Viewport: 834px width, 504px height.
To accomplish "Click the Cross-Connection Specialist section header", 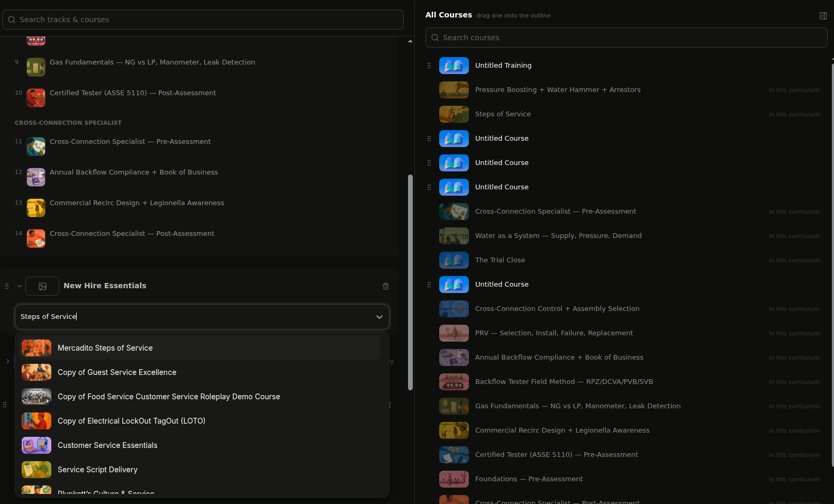I will pos(68,123).
